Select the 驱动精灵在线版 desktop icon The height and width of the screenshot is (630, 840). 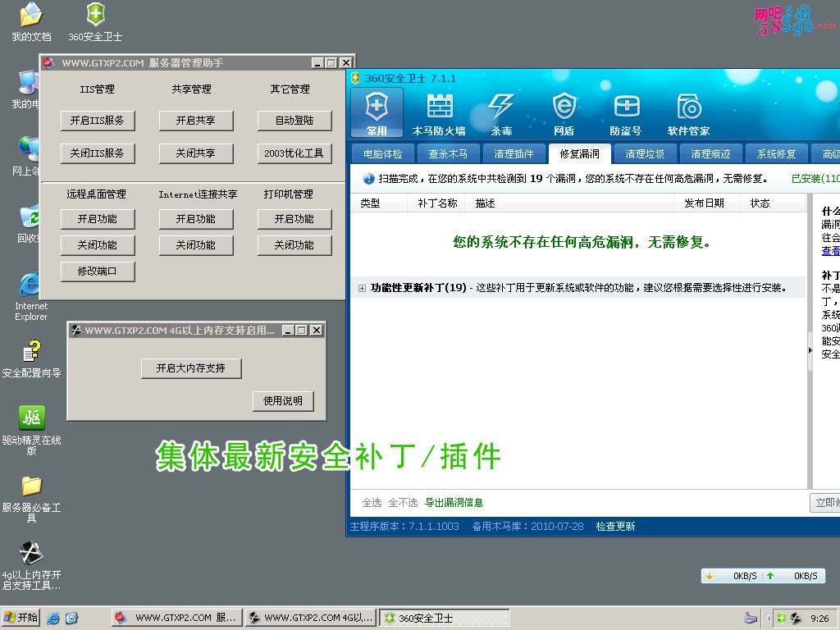(x=32, y=430)
